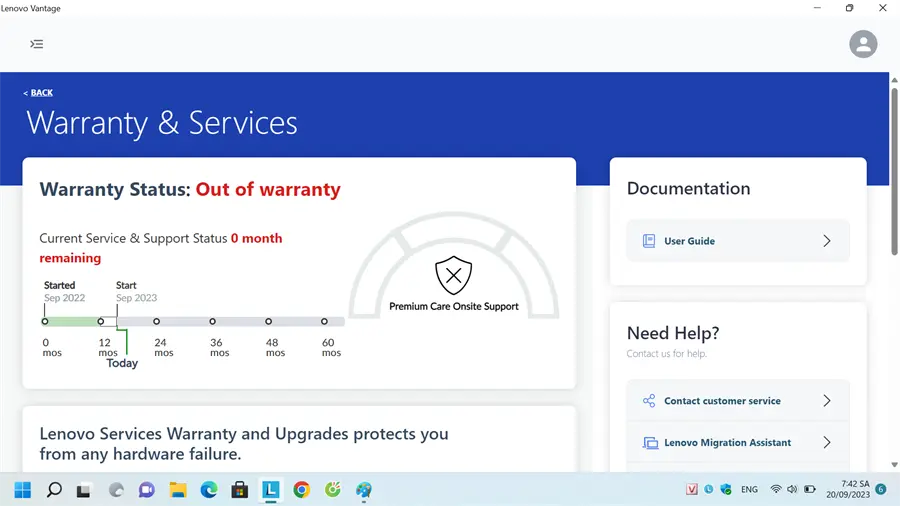Click the Premium Care shield X icon
This screenshot has width=900, height=506.
[x=453, y=275]
